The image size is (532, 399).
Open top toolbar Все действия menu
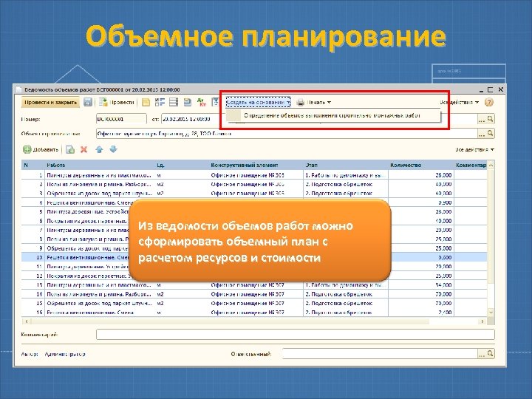[459, 102]
